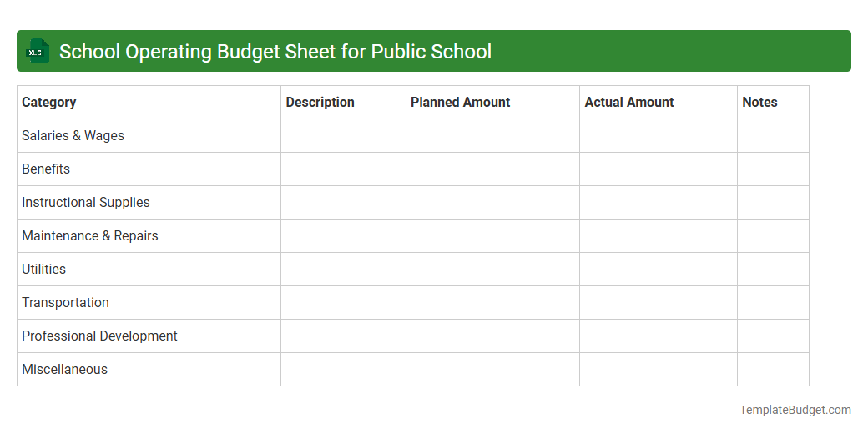Viewport: 868px width, 434px height.
Task: Click the Planned Amount column header
Action: (x=492, y=103)
